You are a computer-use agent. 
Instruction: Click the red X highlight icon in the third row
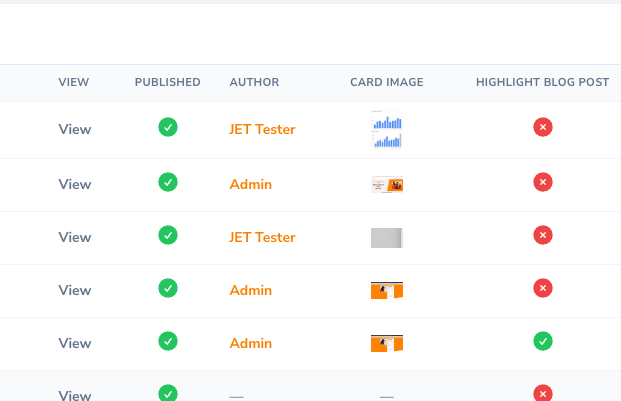(543, 235)
